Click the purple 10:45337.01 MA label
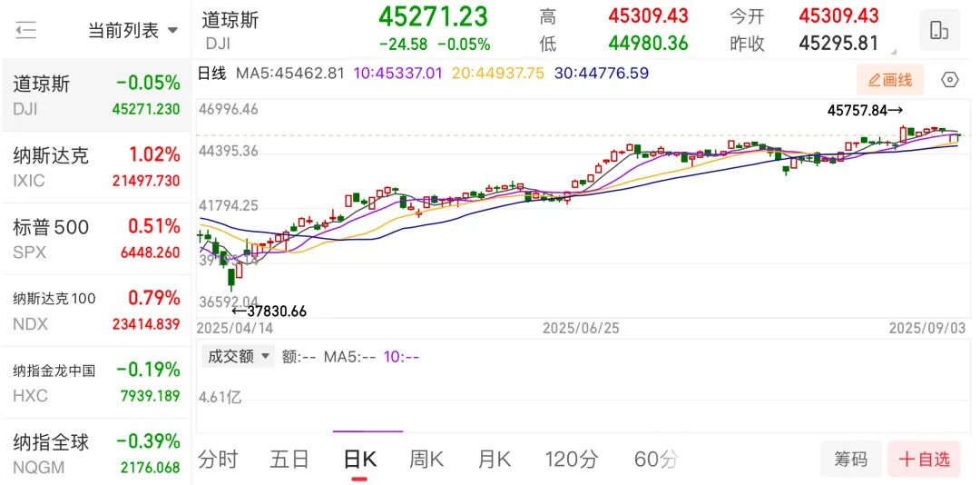Viewport: 980px width, 485px height. point(398,74)
